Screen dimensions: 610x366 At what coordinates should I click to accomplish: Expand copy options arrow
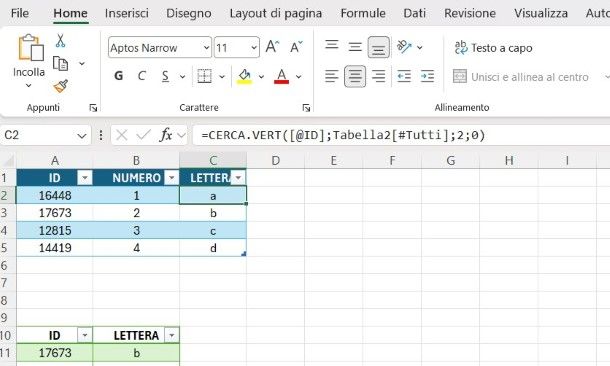point(82,63)
